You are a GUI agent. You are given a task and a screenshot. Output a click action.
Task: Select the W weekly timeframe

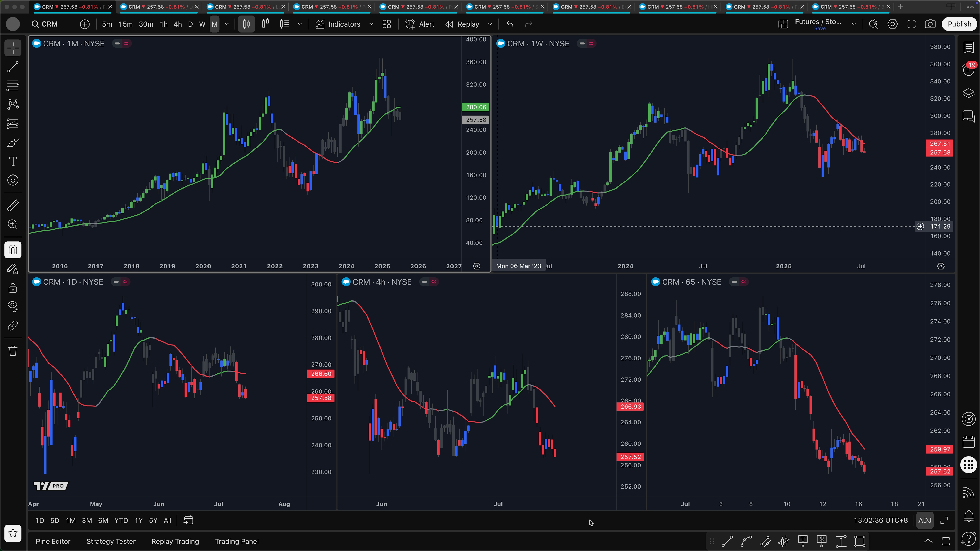click(x=202, y=24)
